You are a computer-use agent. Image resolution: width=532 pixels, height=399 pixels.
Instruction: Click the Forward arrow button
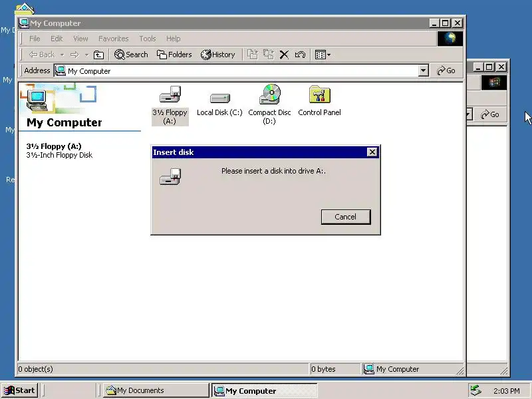point(74,55)
